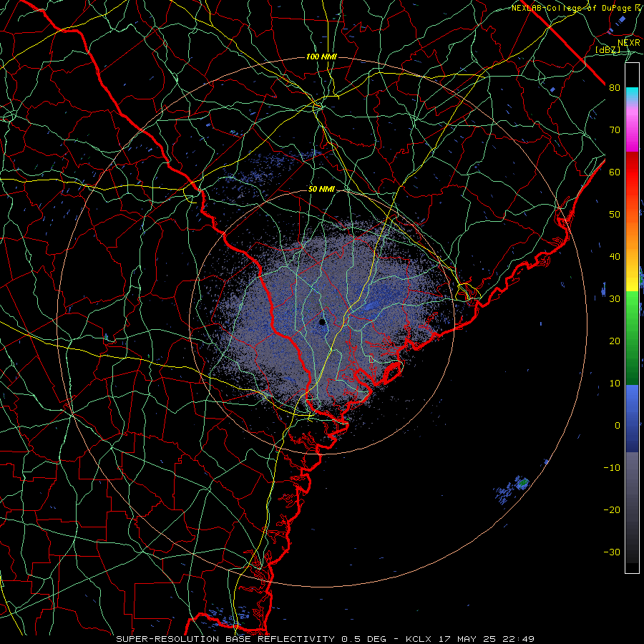Image resolution: width=644 pixels, height=644 pixels.
Task: Click the 60 value on the dBZ scale
Action: [615, 172]
